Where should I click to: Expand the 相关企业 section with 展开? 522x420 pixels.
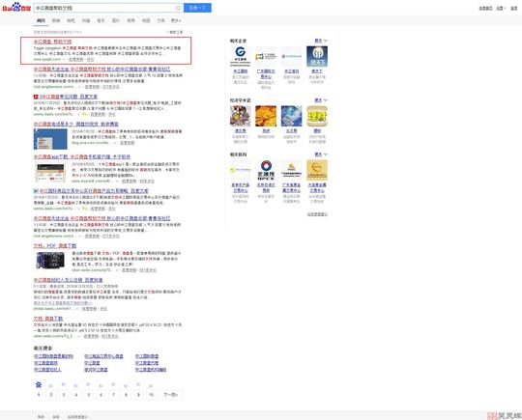(x=321, y=41)
